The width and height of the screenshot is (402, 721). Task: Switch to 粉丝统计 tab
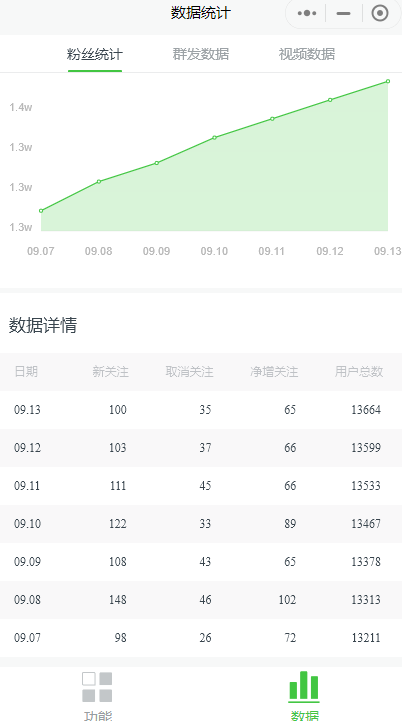[x=95, y=54]
